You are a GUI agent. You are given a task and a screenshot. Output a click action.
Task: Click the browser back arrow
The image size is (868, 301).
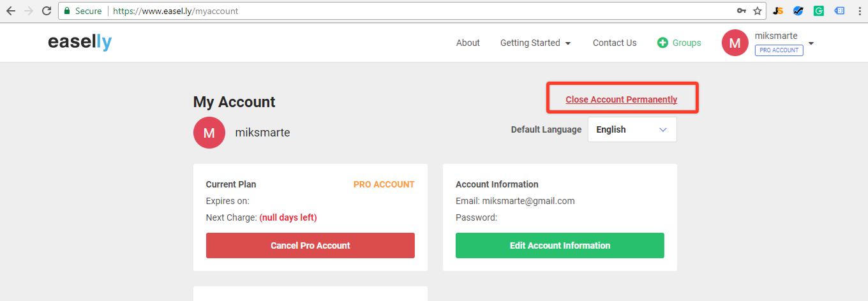[11, 11]
